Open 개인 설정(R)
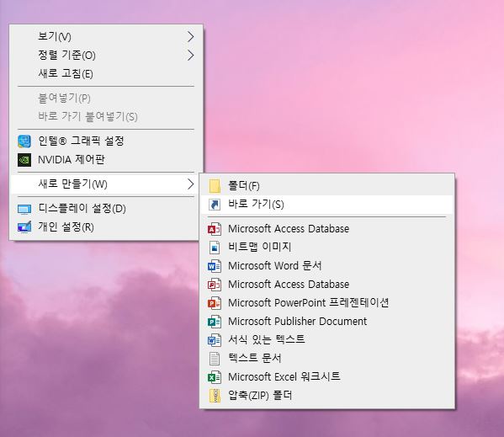 (106, 227)
